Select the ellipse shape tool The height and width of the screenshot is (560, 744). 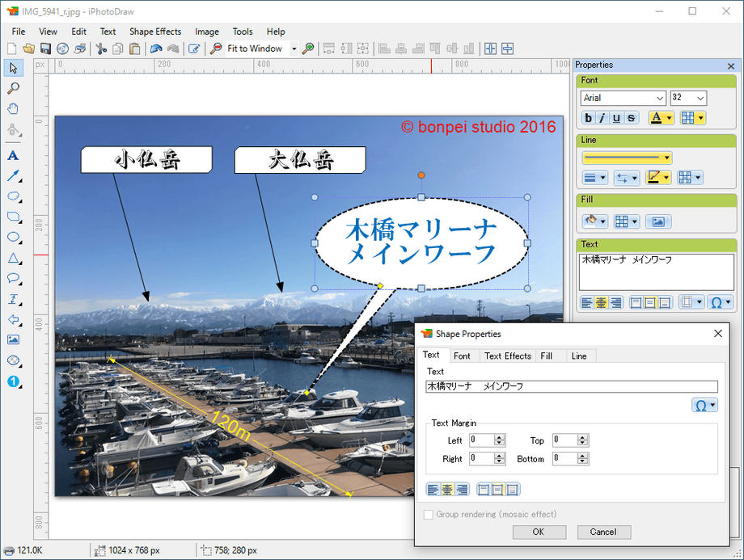pos(13,237)
